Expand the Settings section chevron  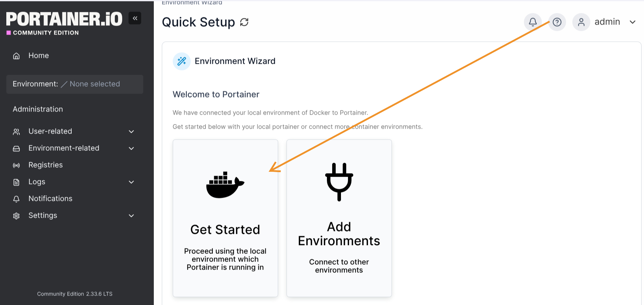point(131,216)
